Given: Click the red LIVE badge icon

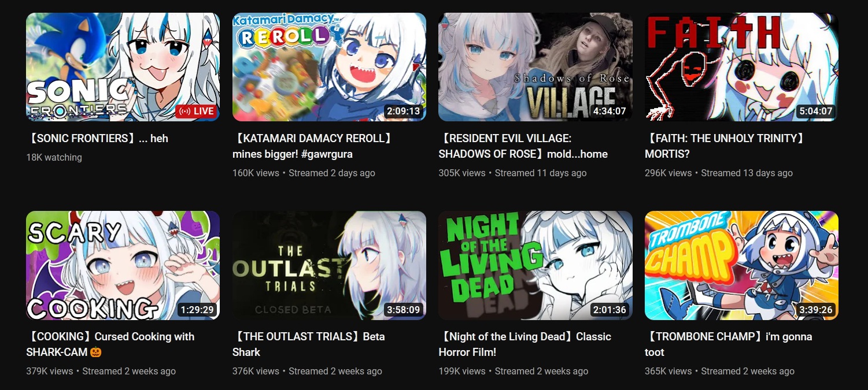Looking at the screenshot, I should tap(196, 112).
